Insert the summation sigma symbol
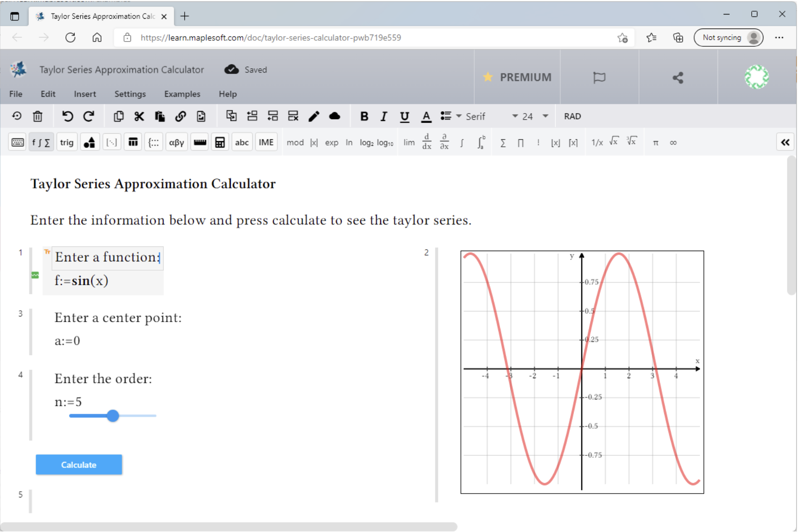This screenshot has height=532, width=798. click(x=503, y=143)
